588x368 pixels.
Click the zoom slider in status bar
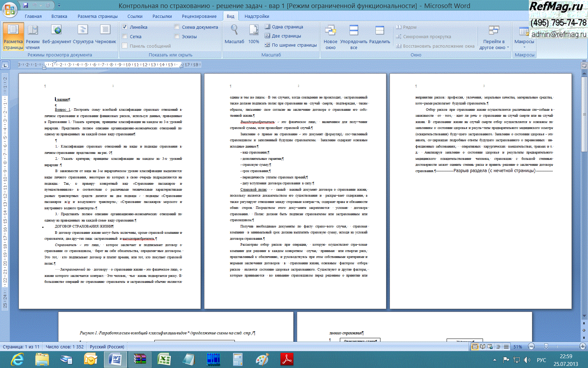tap(546, 347)
